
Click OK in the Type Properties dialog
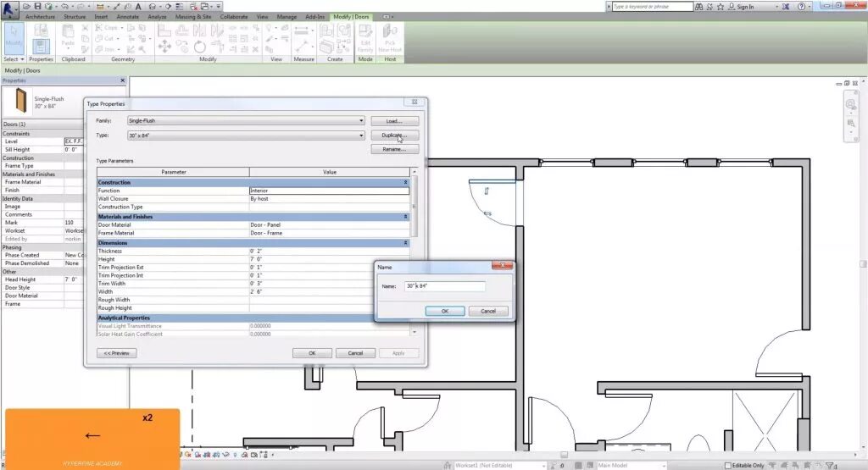[312, 353]
